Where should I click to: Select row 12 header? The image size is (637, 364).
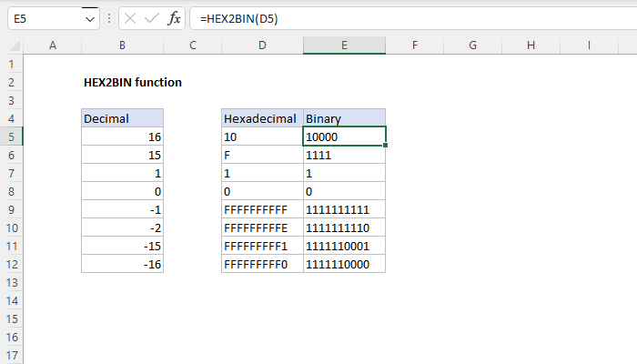click(x=11, y=264)
